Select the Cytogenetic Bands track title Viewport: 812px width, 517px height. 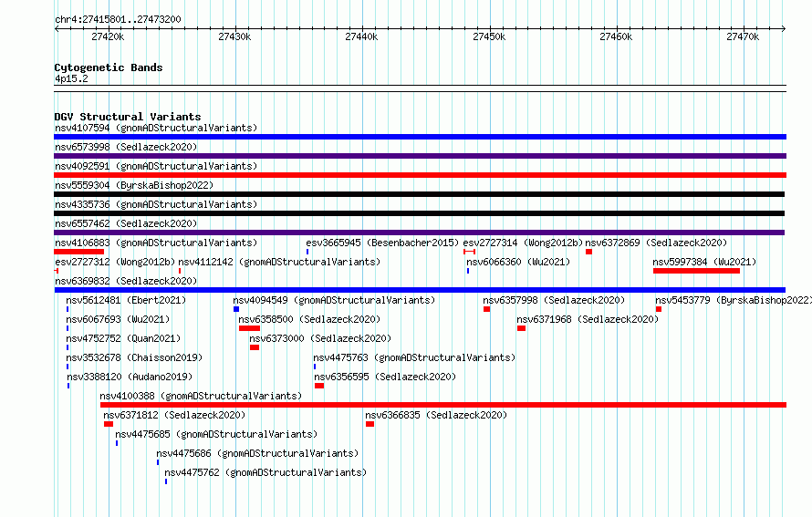tap(109, 67)
